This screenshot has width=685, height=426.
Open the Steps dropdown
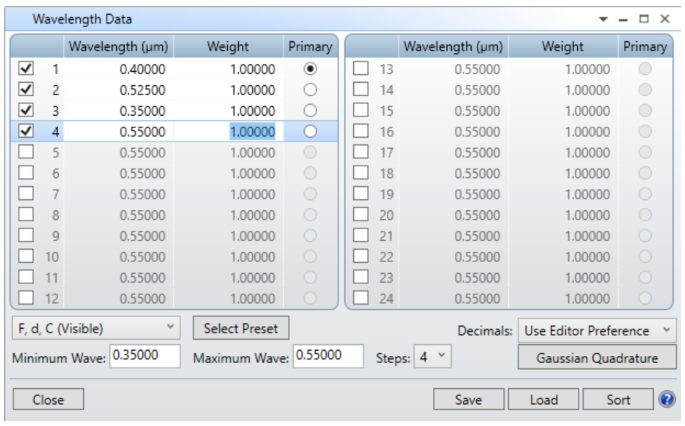point(432,357)
